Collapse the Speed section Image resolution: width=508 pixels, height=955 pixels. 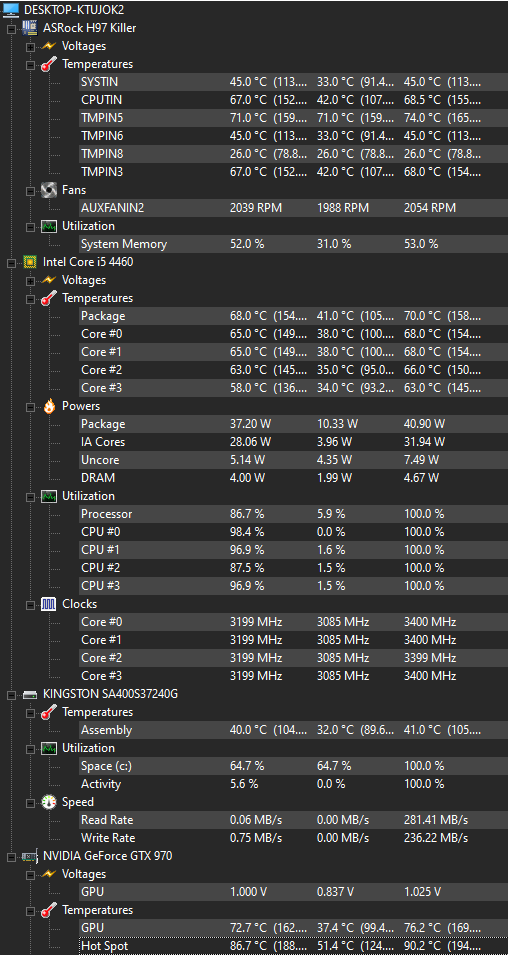tap(30, 802)
